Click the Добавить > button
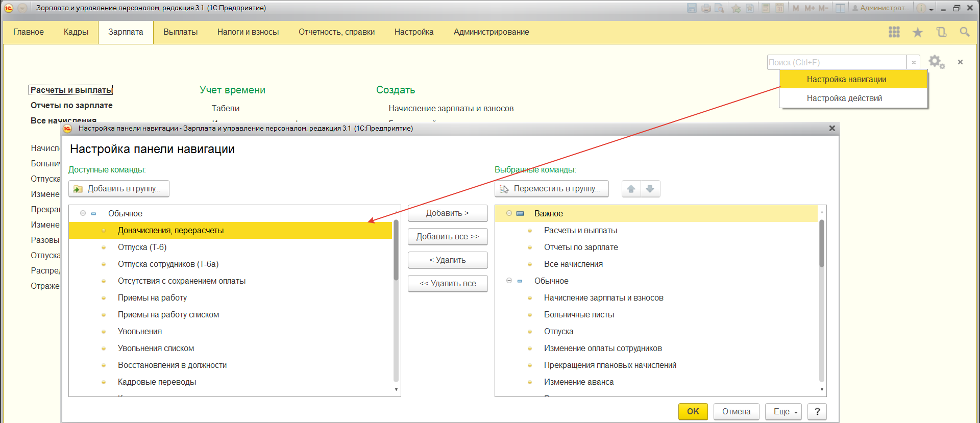The image size is (980, 423). (x=448, y=213)
